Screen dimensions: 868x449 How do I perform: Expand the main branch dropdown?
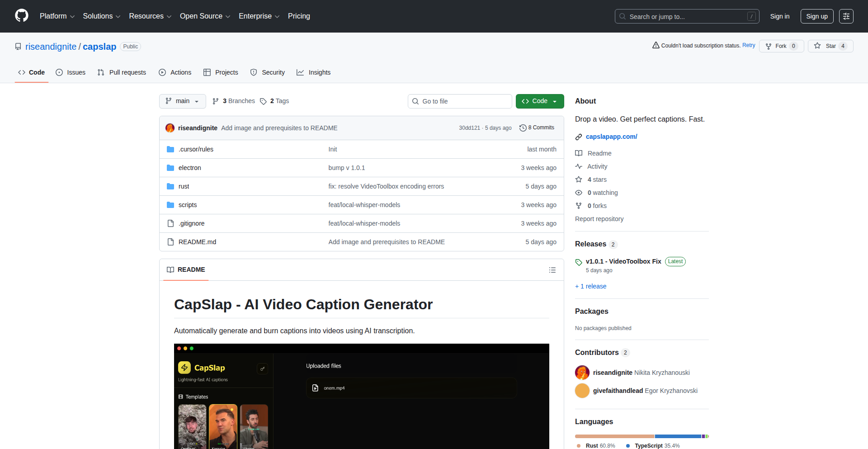pos(182,101)
